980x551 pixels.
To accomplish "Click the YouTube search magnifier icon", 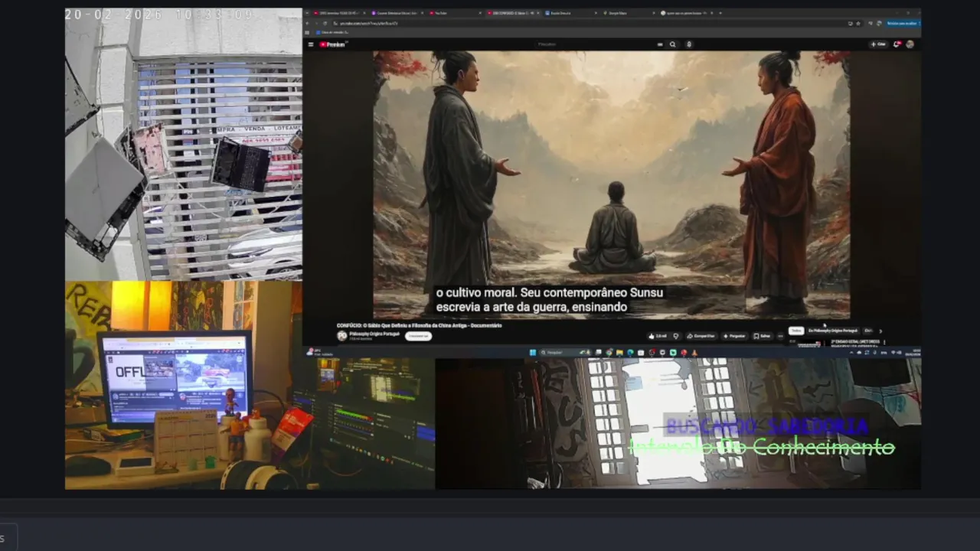I will click(x=673, y=44).
